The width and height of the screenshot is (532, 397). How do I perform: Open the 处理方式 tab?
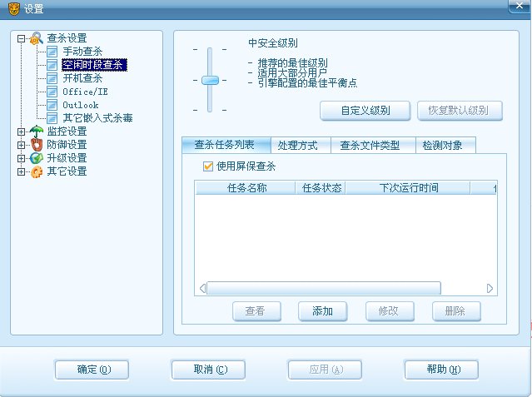[301, 146]
